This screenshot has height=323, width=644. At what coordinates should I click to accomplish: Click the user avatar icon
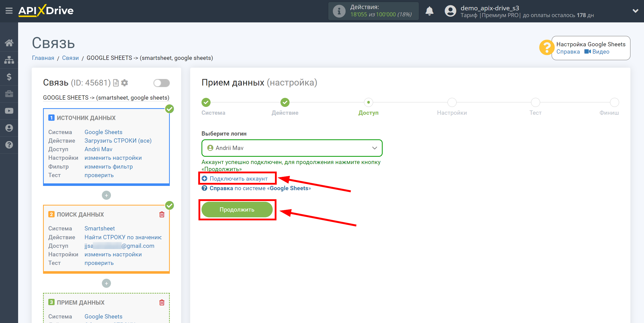point(450,11)
